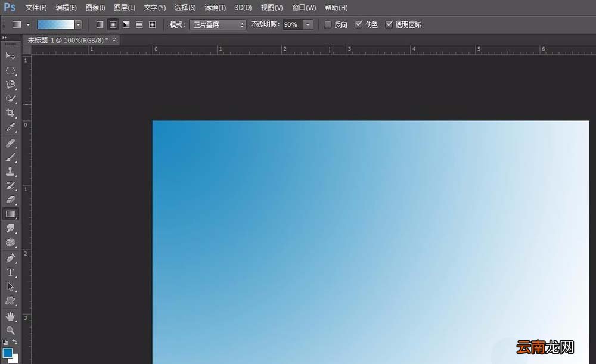596x364 pixels.
Task: Open the 模式 blend mode dropdown
Action: point(218,24)
